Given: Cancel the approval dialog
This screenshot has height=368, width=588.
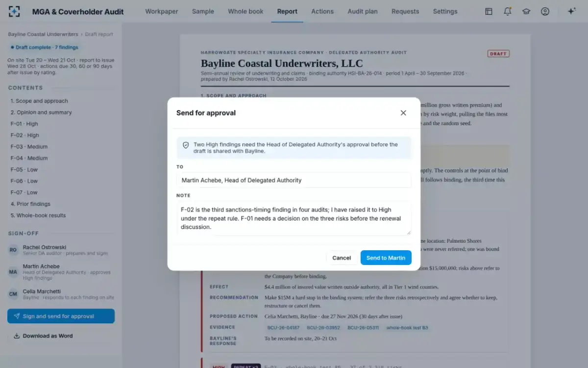Looking at the screenshot, I should point(342,258).
